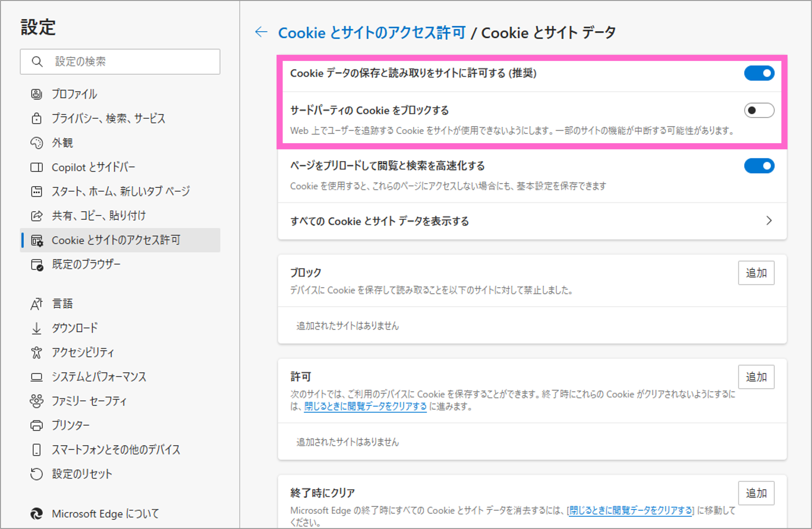Select the Copilot とサイドバー icon
This screenshot has width=812, height=529.
[37, 167]
